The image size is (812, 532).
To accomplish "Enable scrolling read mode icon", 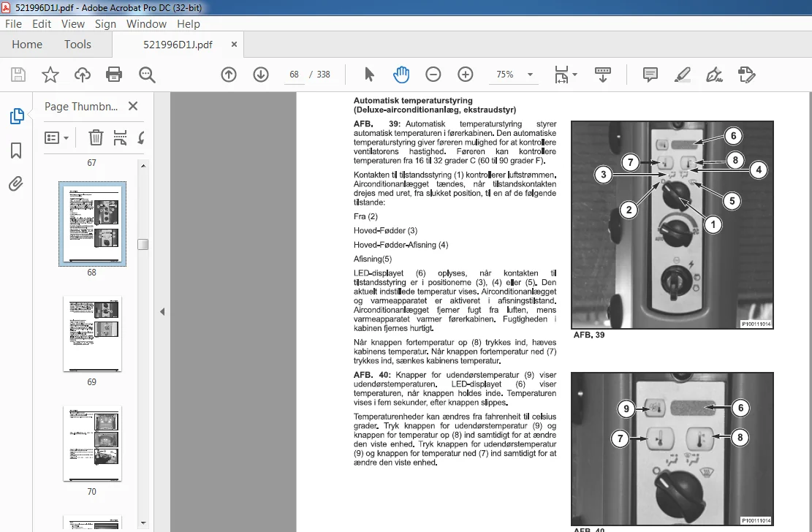I will [602, 75].
